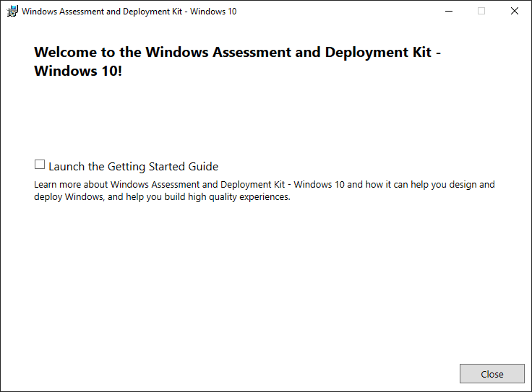The image size is (532, 392).
Task: Click the blank area left of the Close button
Action: click(x=289, y=373)
